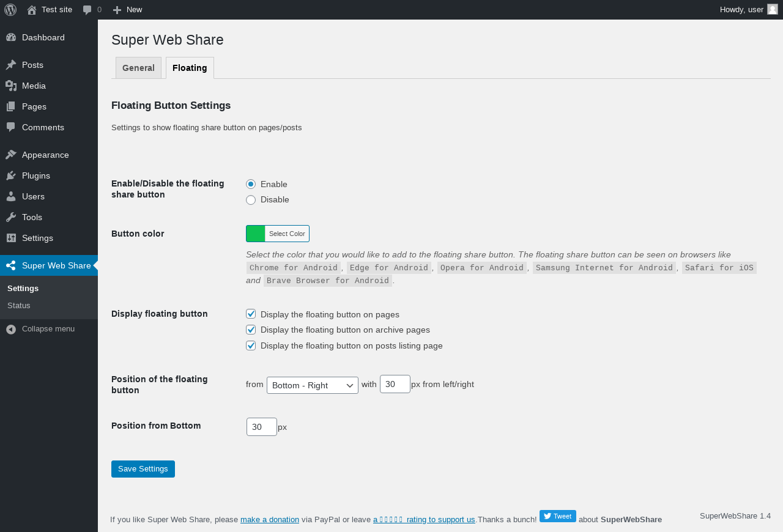This screenshot has width=783, height=532.
Task: Click the Test site home icon
Action: 32,10
